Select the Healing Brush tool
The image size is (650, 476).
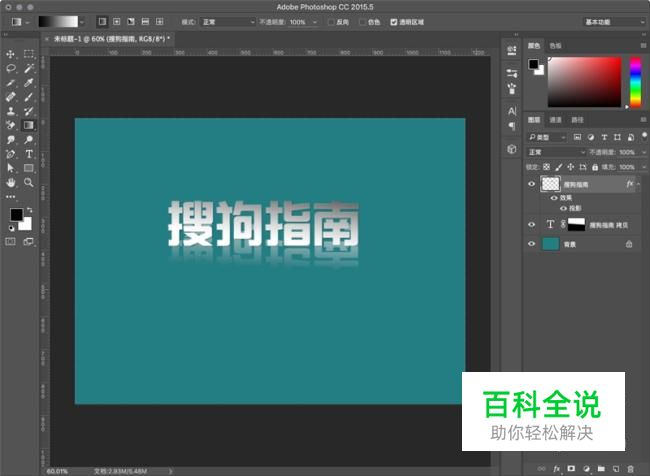tap(10, 97)
